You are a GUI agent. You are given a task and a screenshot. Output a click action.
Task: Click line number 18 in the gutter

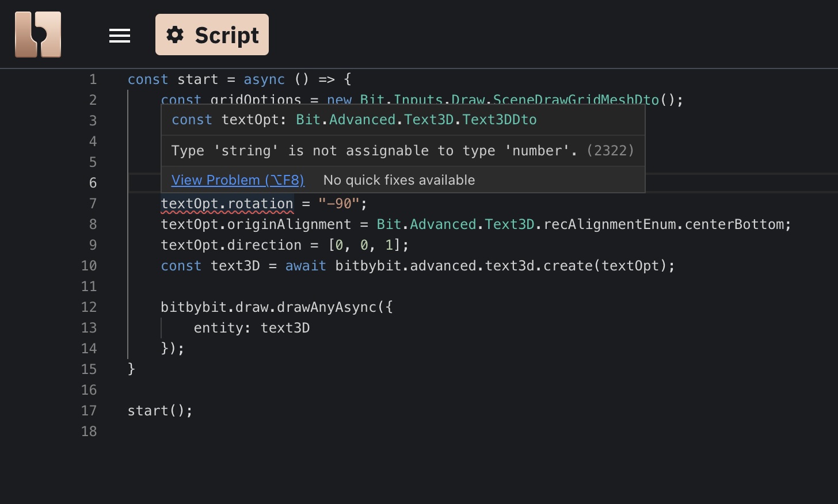click(89, 432)
